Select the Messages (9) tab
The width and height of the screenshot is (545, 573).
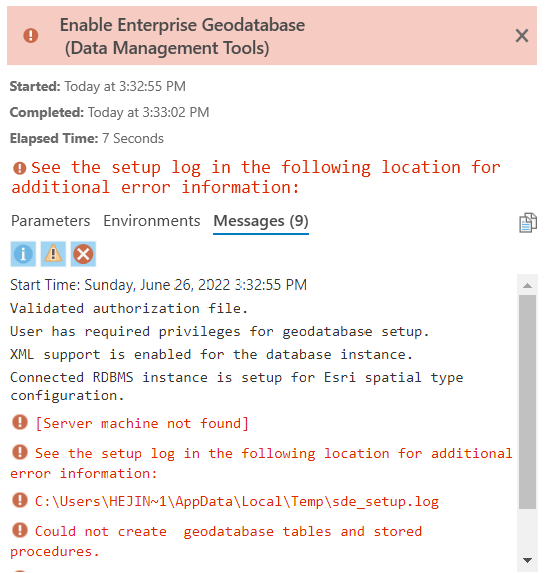[x=261, y=221]
